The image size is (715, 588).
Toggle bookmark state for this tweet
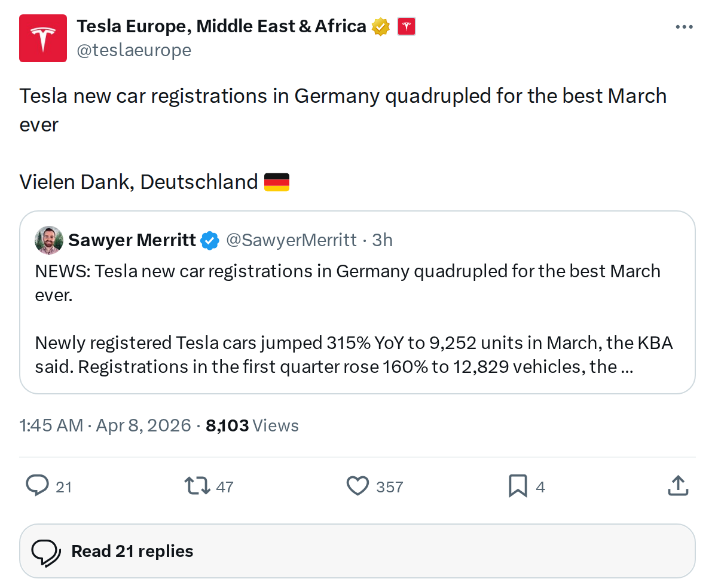click(x=518, y=486)
